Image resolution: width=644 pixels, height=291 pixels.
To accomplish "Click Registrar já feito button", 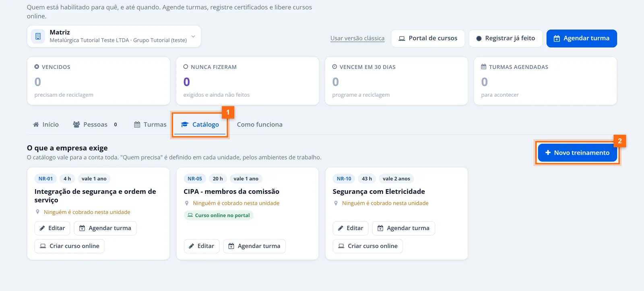I will [x=506, y=38].
